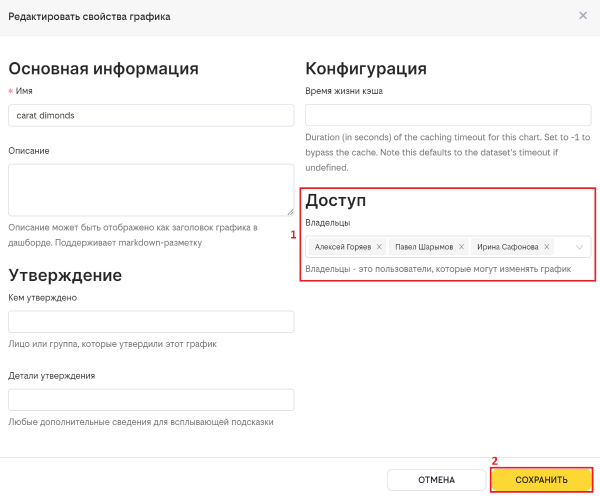
Task: Select the Павел Шарымов owner tag
Action: click(429, 247)
